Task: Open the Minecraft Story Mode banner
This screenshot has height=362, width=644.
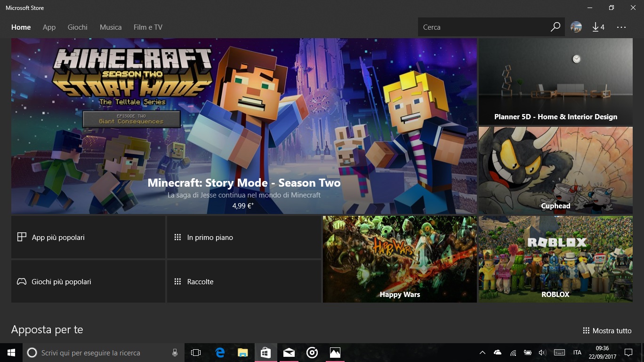Action: click(x=244, y=126)
